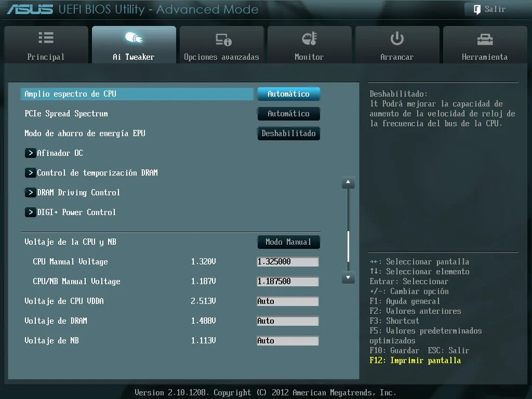Click the arrow icon beside DRAM Driving Control

coord(30,192)
